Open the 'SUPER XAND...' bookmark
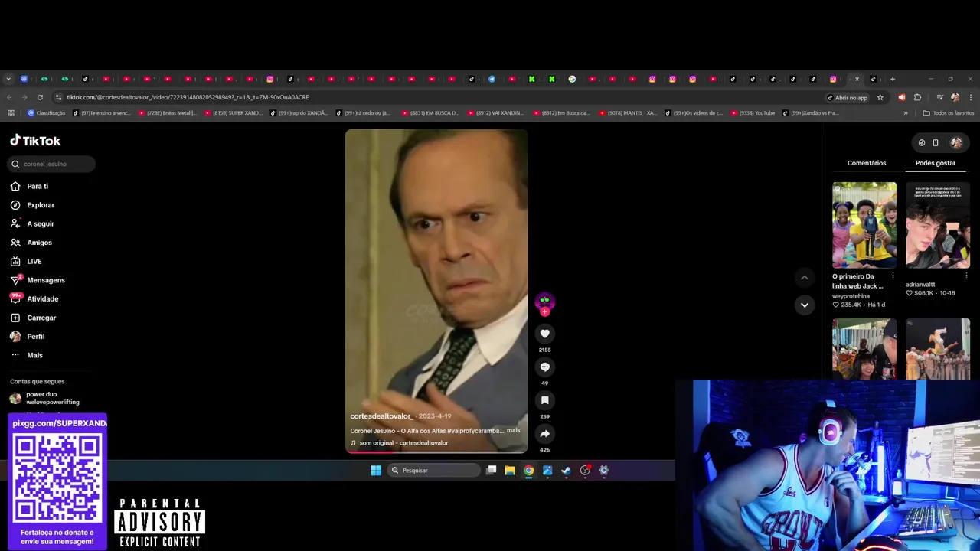 (x=234, y=113)
